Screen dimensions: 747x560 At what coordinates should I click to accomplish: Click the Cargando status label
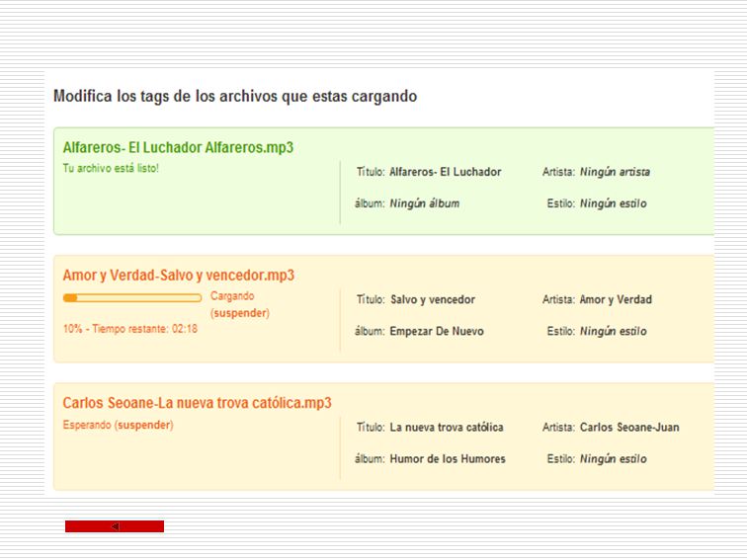(x=232, y=295)
